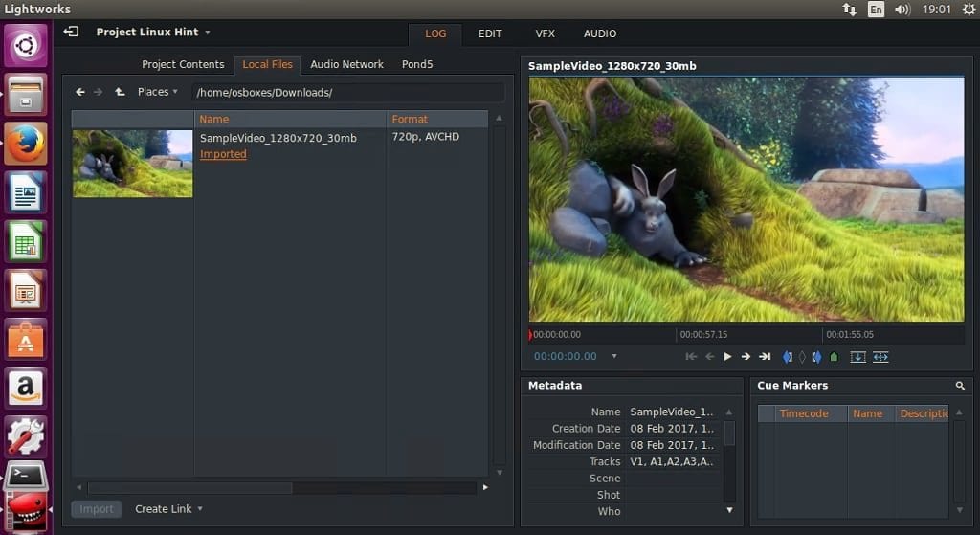This screenshot has width=980, height=535.
Task: Open the En keyboard layout indicator
Action: coord(877,10)
